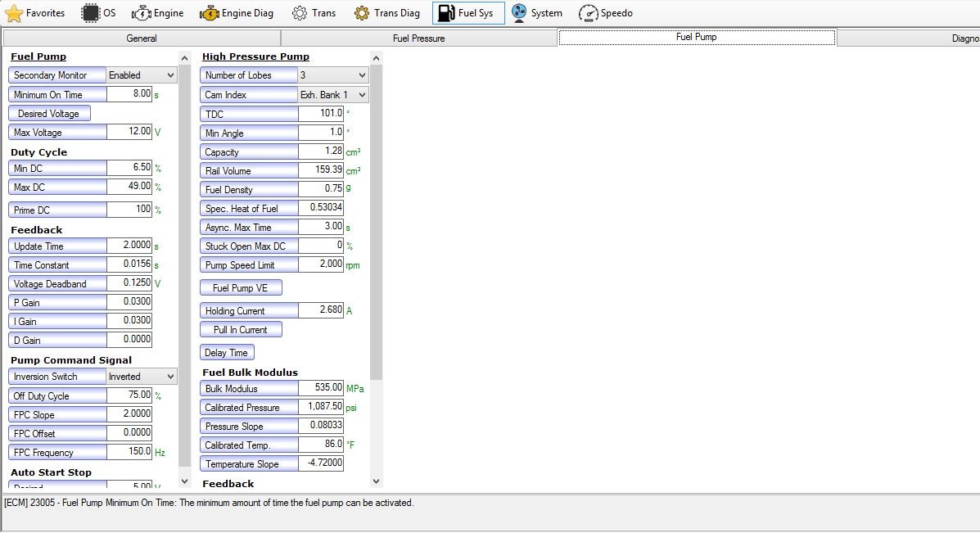Viewport: 980px width, 533px height.
Task: Click the Max Voltage value field
Action: pyautogui.click(x=129, y=132)
